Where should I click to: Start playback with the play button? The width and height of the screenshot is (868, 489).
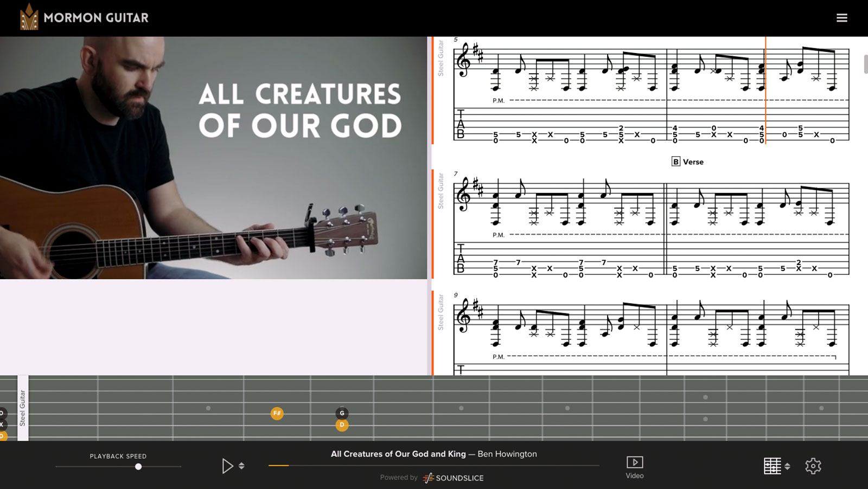(227, 466)
